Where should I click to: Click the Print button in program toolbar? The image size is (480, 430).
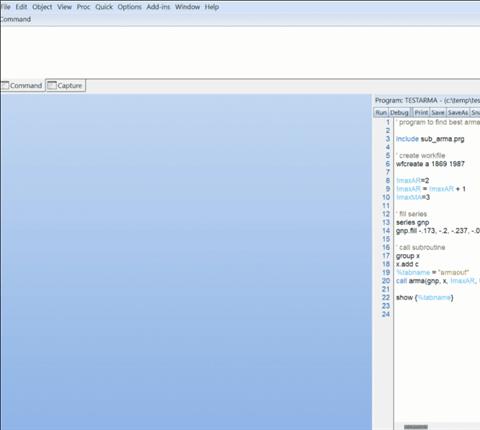(421, 113)
